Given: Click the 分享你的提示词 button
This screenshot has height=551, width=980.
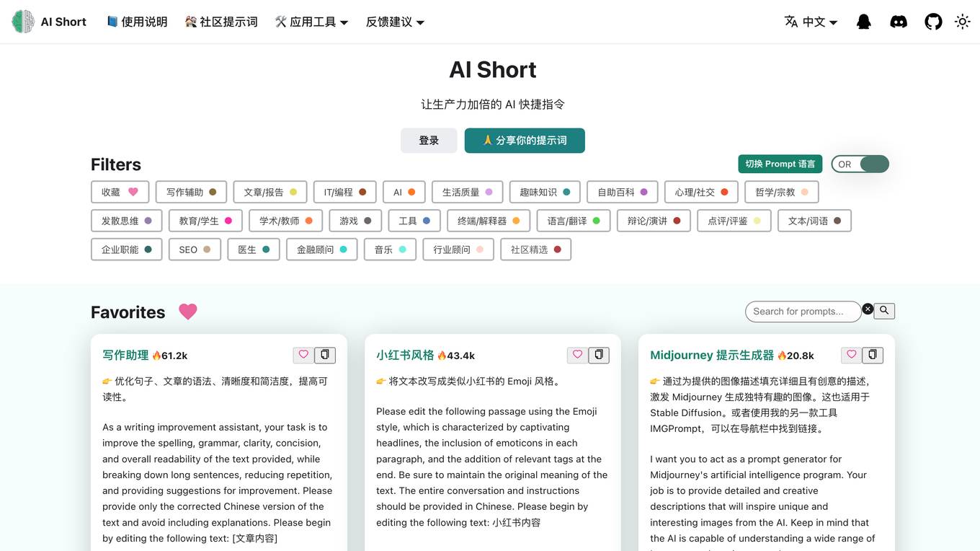Looking at the screenshot, I should click(525, 141).
